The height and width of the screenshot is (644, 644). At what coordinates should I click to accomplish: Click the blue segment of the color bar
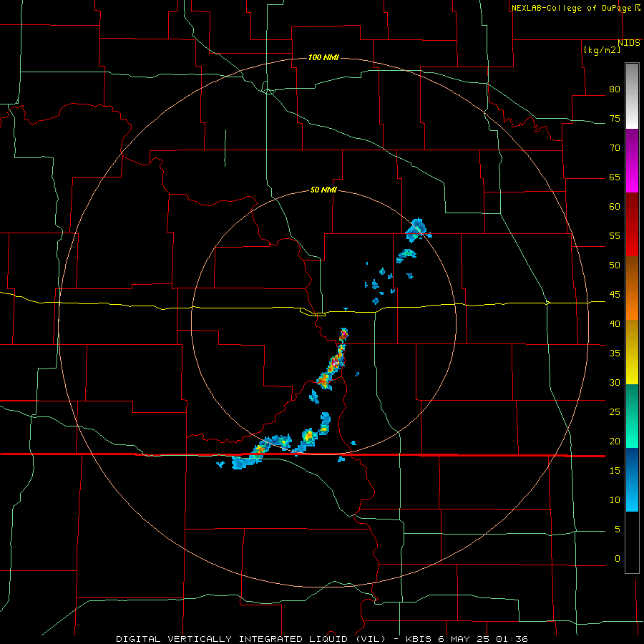coord(632,479)
